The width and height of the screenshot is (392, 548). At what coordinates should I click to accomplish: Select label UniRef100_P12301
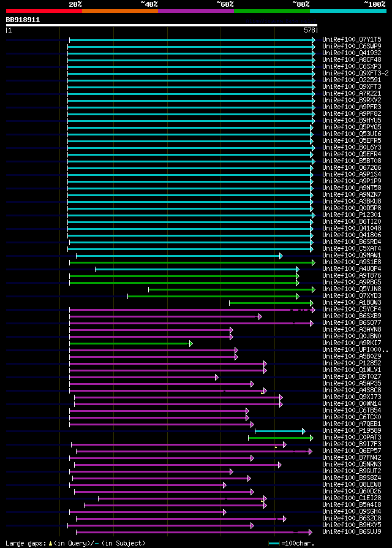(352, 215)
